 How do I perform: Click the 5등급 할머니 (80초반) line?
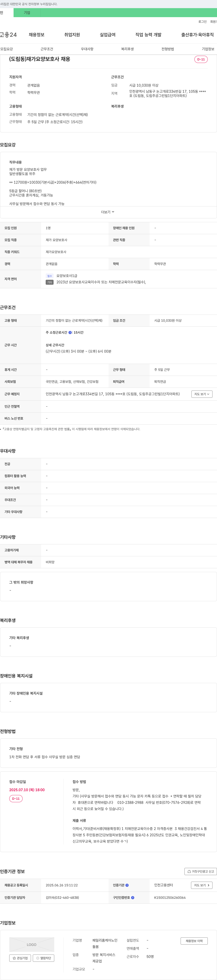click(x=26, y=191)
